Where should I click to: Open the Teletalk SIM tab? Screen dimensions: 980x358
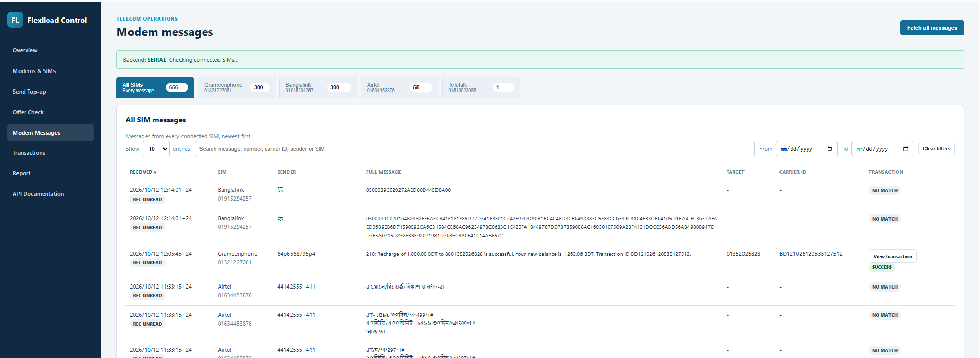[x=481, y=87]
